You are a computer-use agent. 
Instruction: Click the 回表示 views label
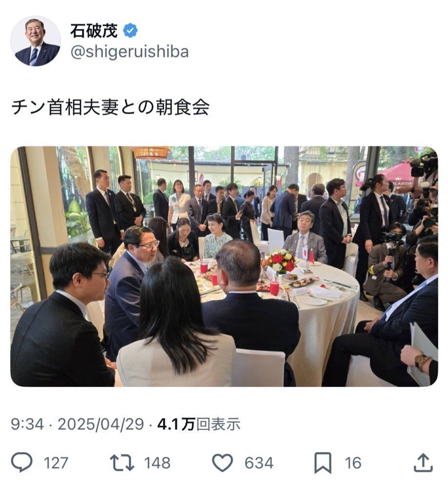218,424
